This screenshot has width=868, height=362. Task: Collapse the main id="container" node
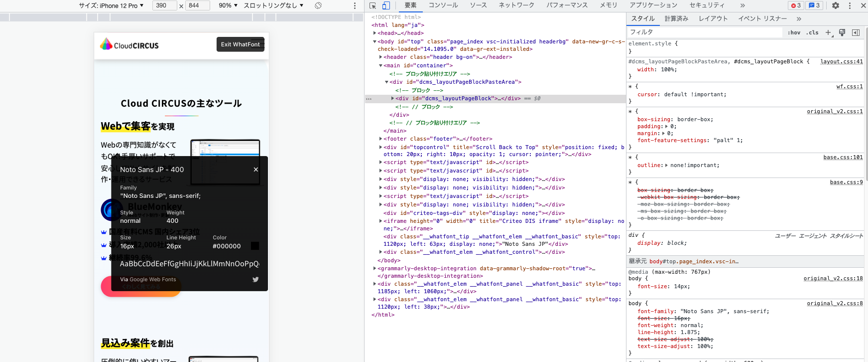tap(380, 66)
